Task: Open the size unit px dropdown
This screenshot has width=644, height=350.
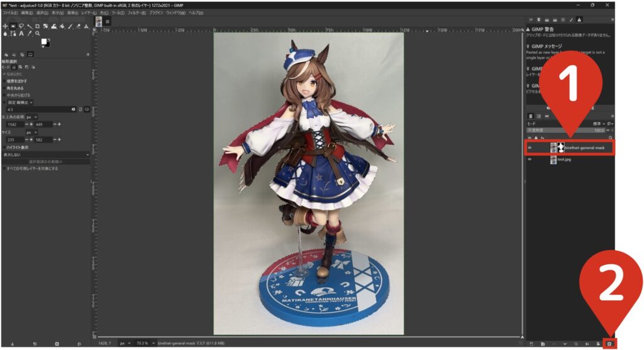Action: click(x=32, y=132)
